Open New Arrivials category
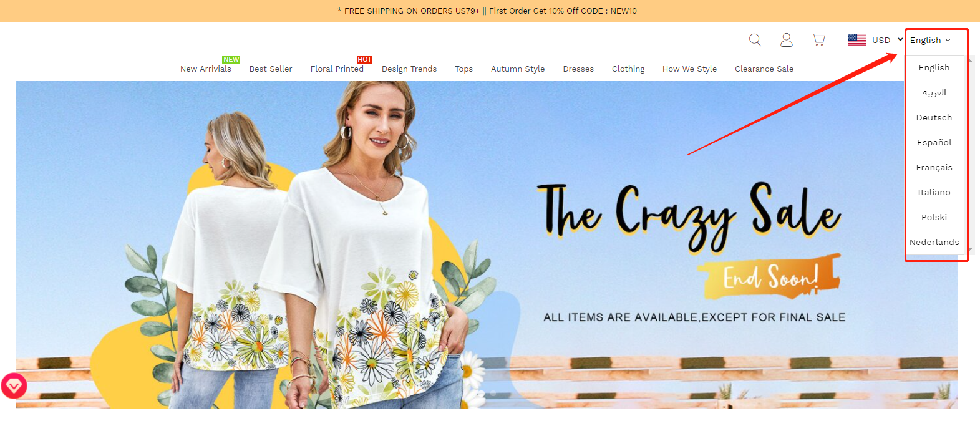 [206, 69]
